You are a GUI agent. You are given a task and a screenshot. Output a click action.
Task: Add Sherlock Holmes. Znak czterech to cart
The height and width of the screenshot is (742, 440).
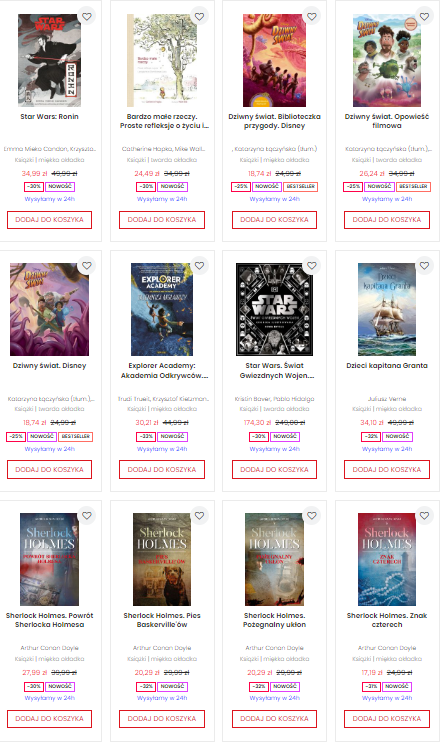(387, 719)
